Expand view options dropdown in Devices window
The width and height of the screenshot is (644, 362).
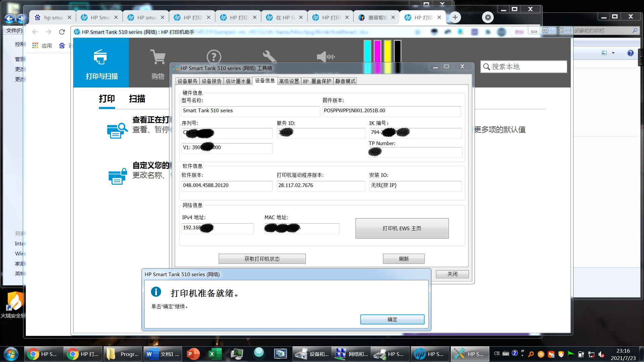point(613,53)
